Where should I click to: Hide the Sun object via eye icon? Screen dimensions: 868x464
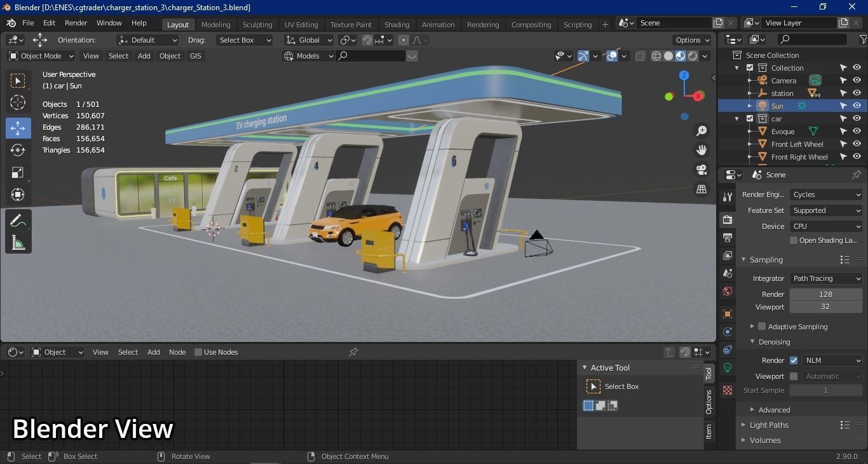[x=857, y=106]
